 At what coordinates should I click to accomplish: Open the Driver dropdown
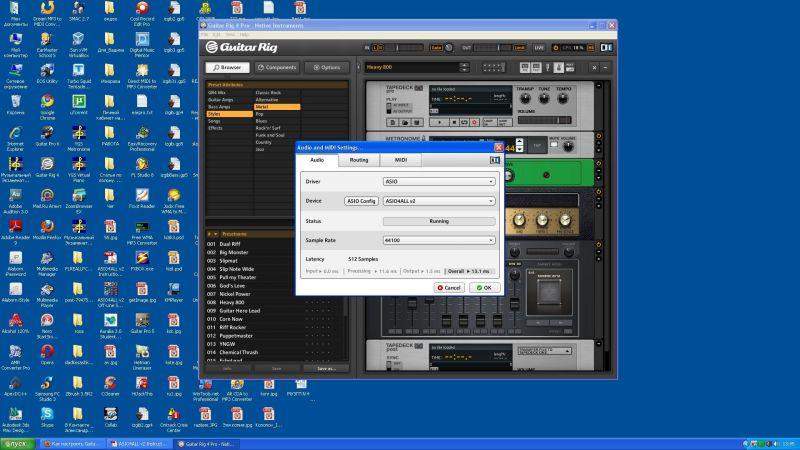pos(439,182)
